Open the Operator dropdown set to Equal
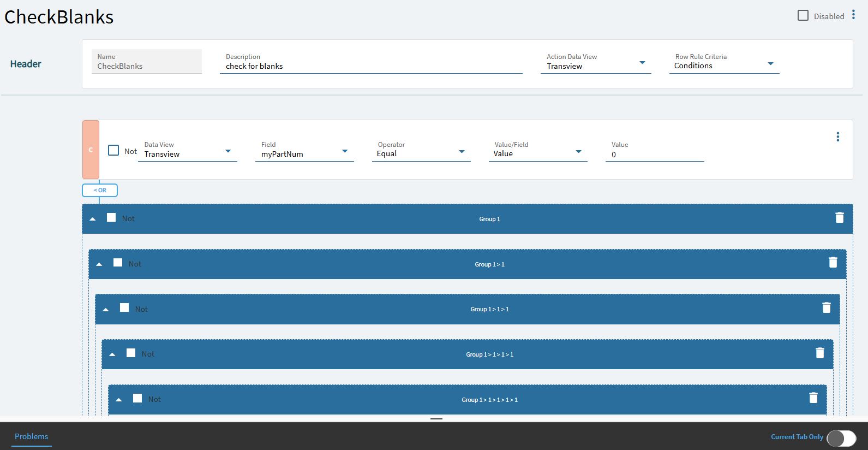The height and width of the screenshot is (450, 868). coord(421,150)
